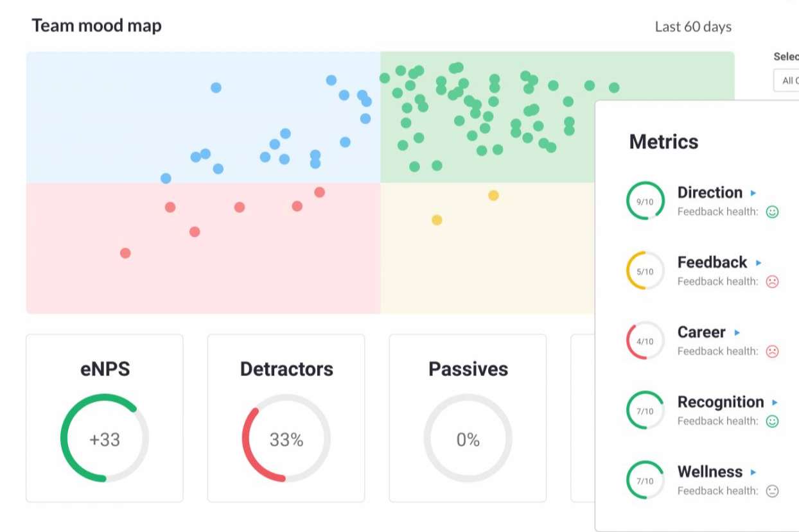Click the Feedback 5/10 score ring
Image resolution: width=799 pixels, height=532 pixels.
tap(645, 271)
